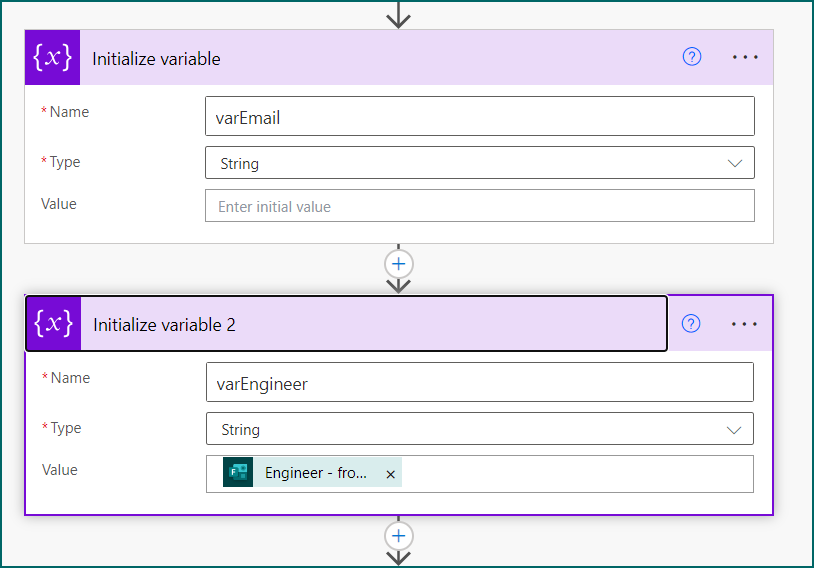
Task: Click the empty Enter initial value field
Action: click(480, 206)
